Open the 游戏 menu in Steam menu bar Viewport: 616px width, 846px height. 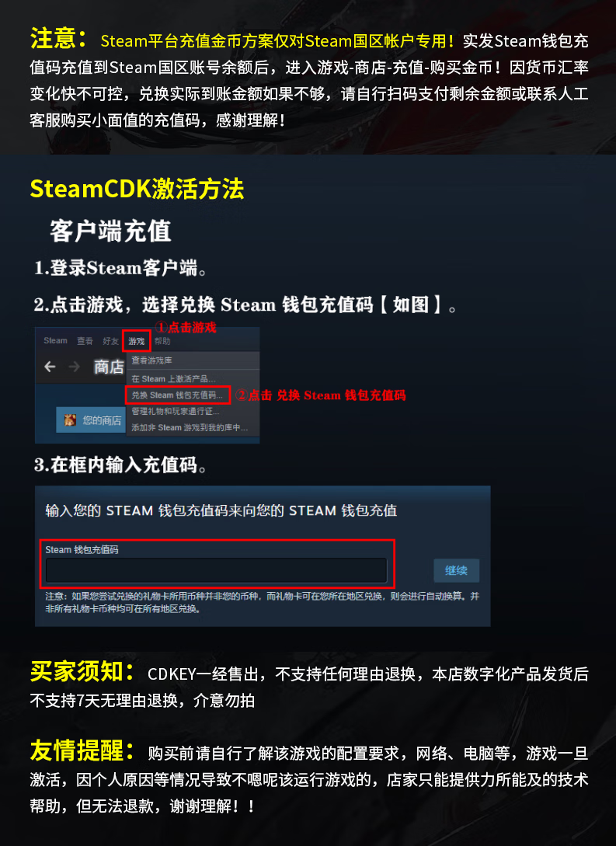click(137, 341)
